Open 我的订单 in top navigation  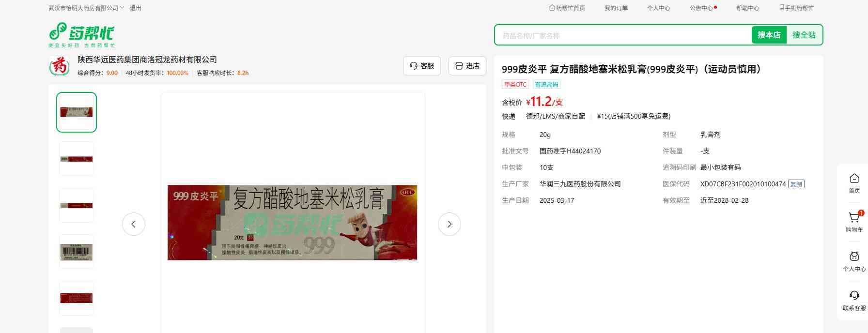(616, 8)
